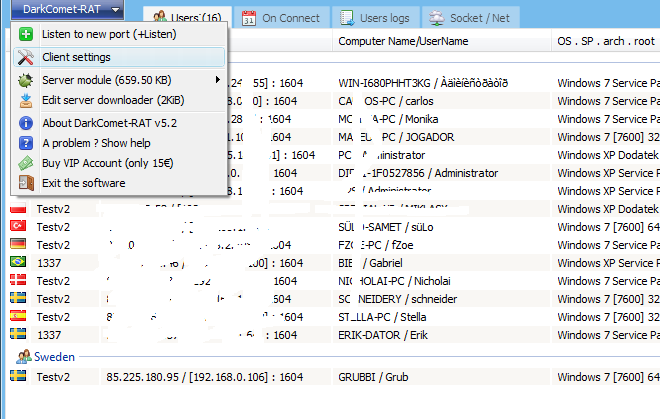Select the 1F0527856 / Administrator cell
This screenshot has height=419, width=660.
(x=418, y=173)
